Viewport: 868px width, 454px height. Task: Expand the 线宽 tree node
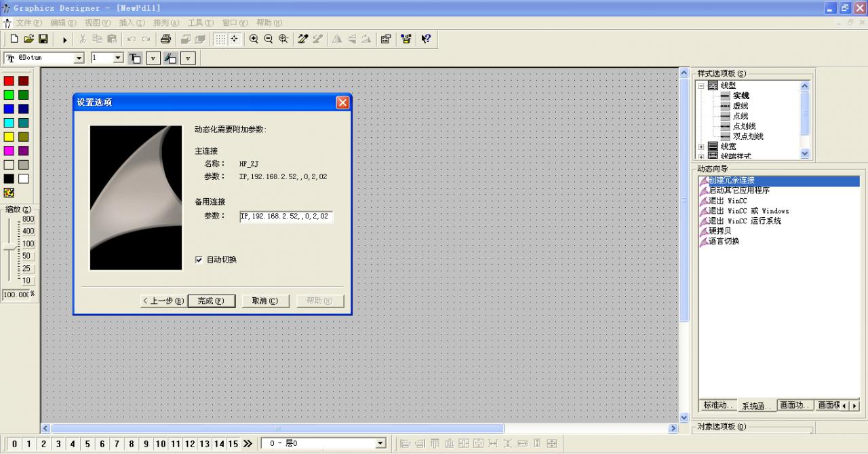click(x=701, y=147)
